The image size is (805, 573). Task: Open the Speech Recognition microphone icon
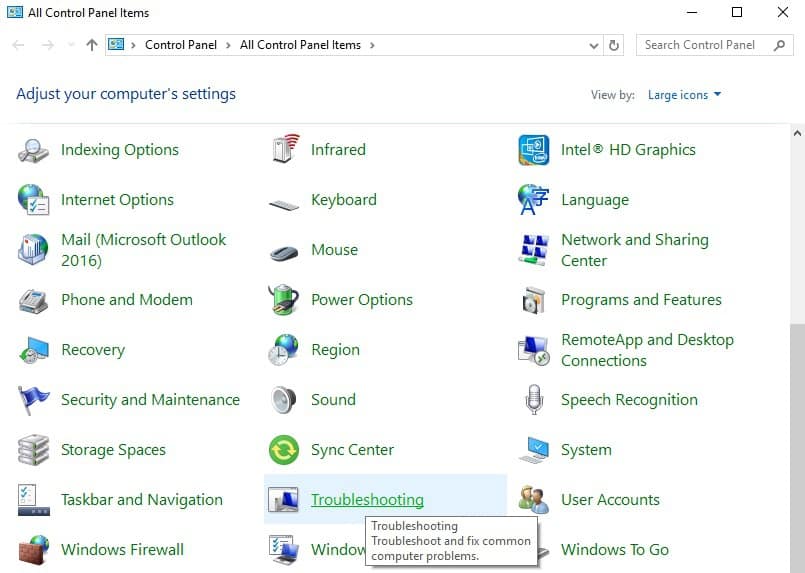coord(534,399)
